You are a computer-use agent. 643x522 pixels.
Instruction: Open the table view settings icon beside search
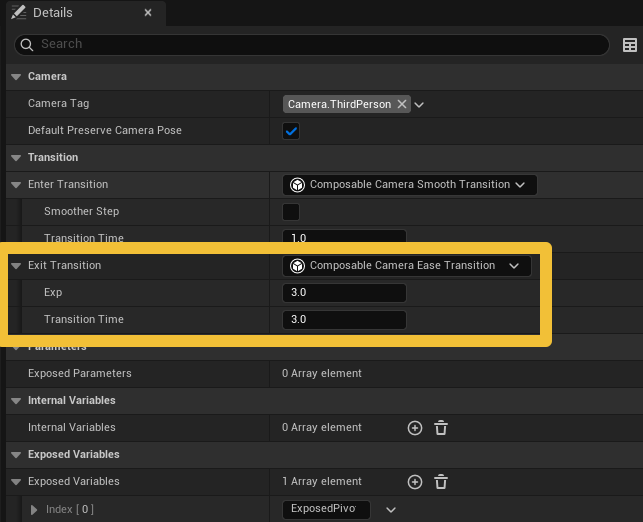pos(629,45)
